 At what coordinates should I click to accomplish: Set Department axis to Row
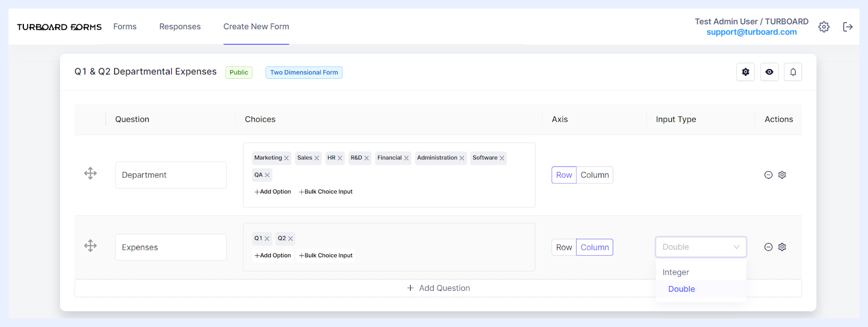(x=564, y=175)
